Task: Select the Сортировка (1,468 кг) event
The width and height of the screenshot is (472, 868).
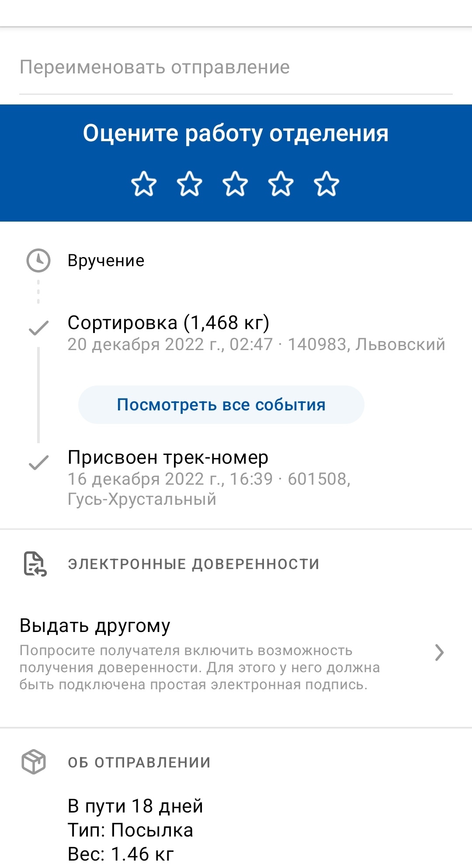Action: 168,323
